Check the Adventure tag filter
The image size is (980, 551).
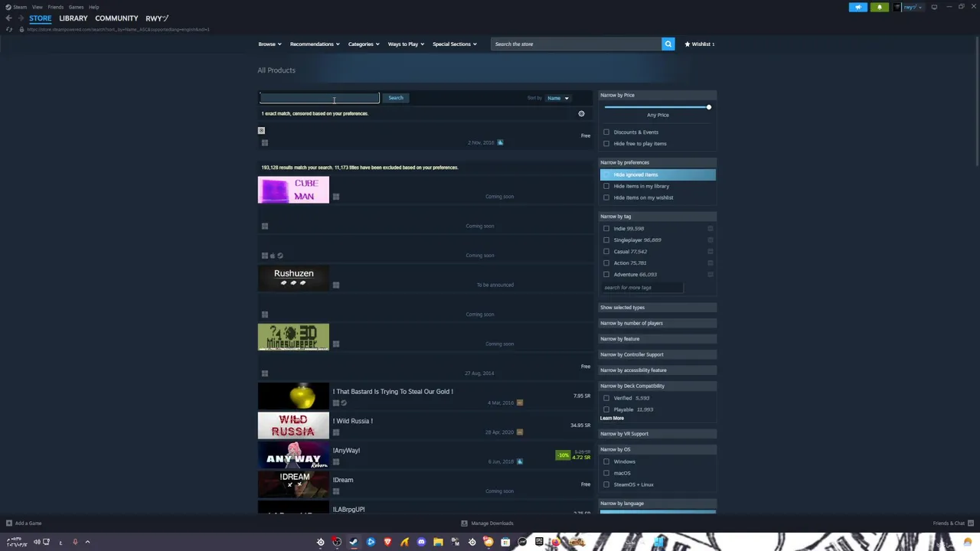tap(606, 275)
